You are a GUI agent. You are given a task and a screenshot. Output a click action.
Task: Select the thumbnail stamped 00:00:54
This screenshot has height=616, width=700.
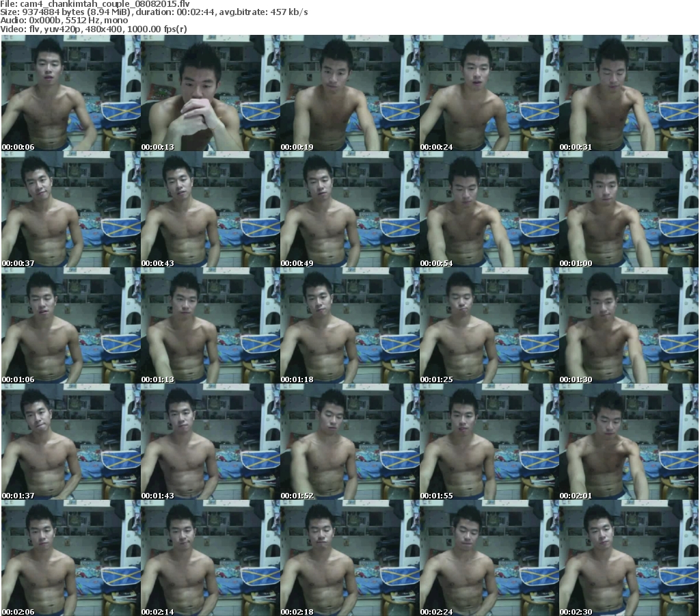(489, 209)
